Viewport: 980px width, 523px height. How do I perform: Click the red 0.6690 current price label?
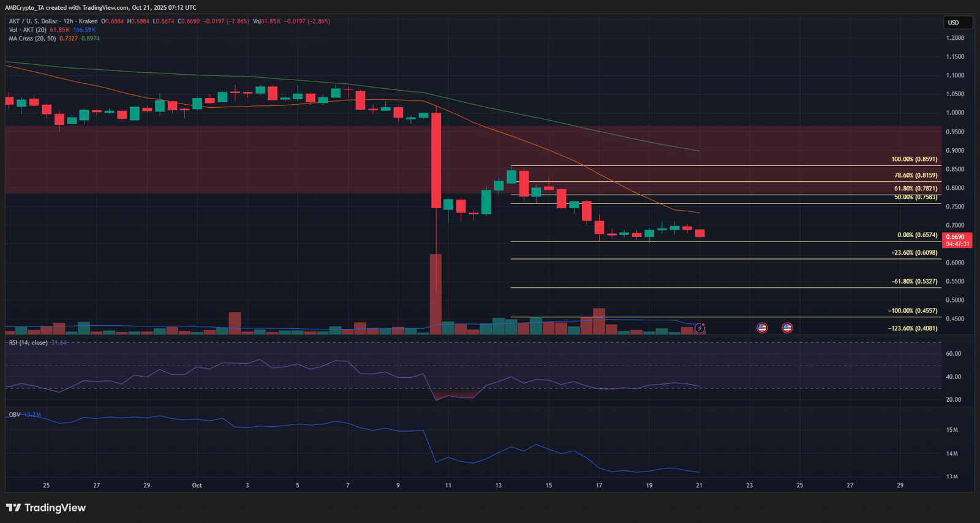[x=955, y=236]
